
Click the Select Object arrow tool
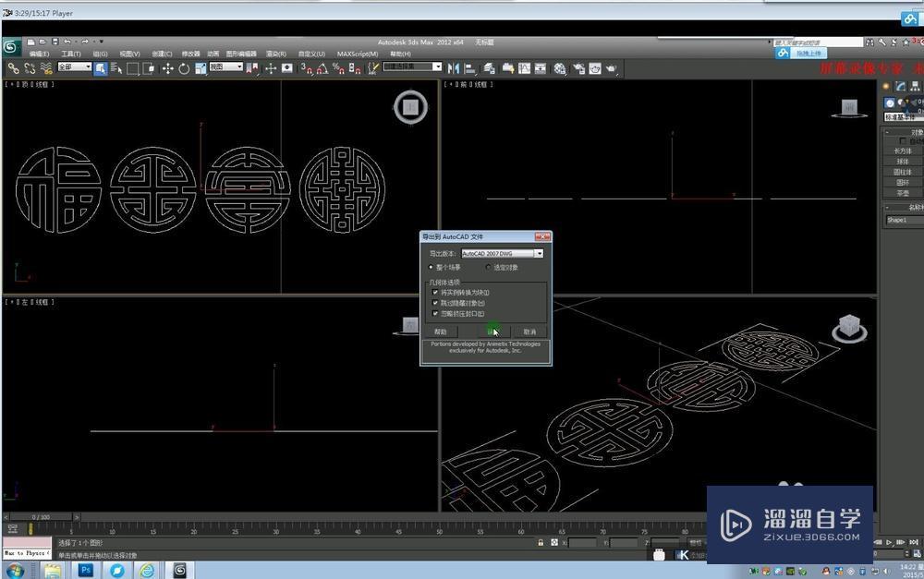tap(100, 68)
